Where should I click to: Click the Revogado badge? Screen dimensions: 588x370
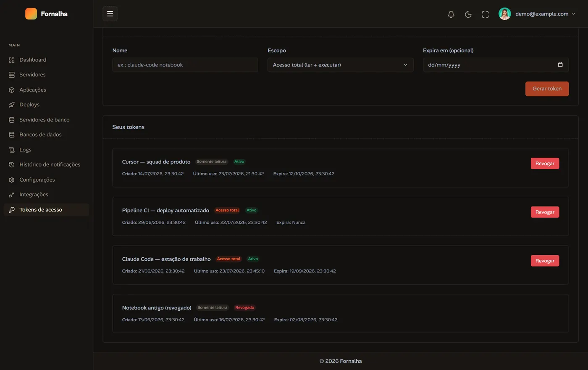tap(245, 308)
